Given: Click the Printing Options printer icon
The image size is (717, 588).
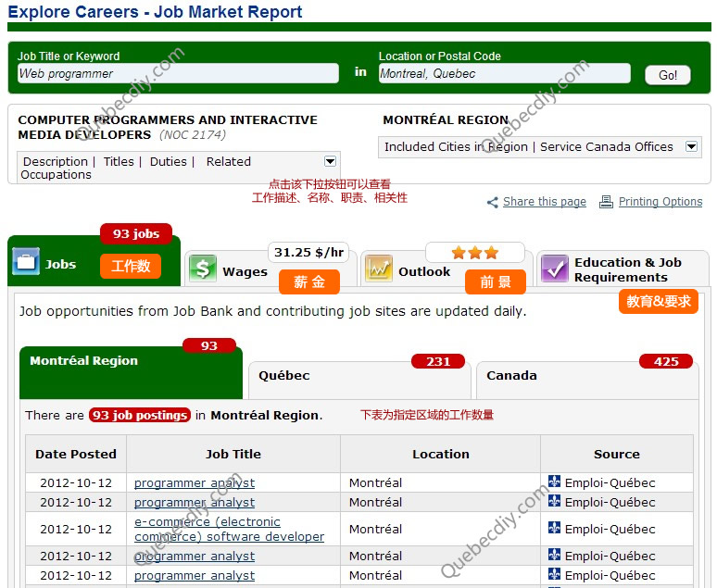Looking at the screenshot, I should pos(607,202).
